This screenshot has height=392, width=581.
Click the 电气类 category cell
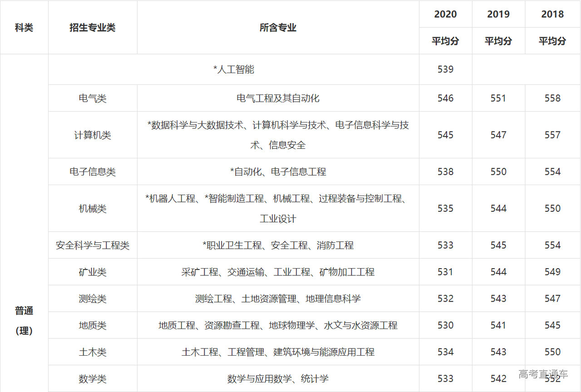(93, 98)
